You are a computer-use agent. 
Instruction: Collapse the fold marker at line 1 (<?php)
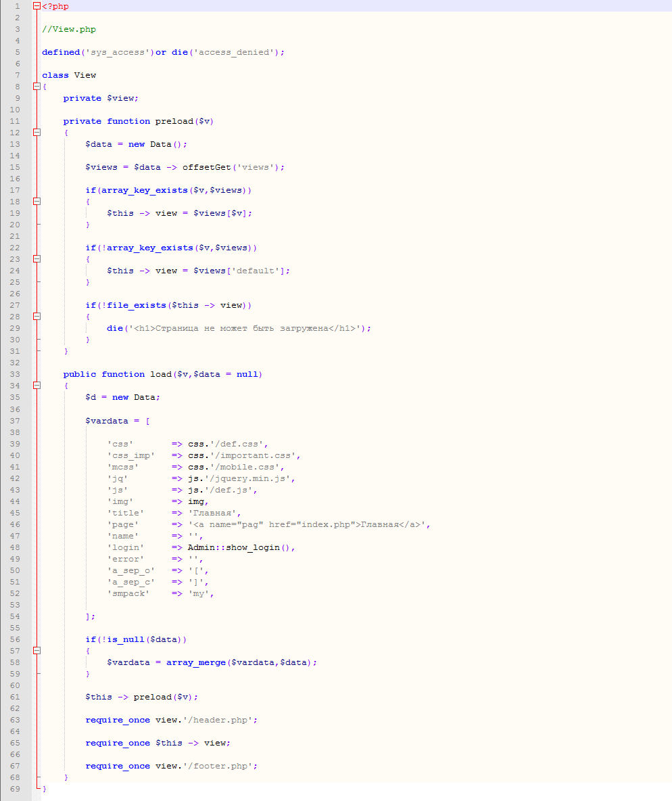[x=37, y=6]
